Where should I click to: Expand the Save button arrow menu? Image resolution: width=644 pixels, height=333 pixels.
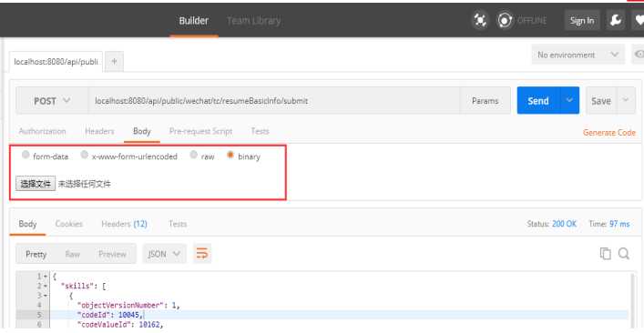[626, 100]
